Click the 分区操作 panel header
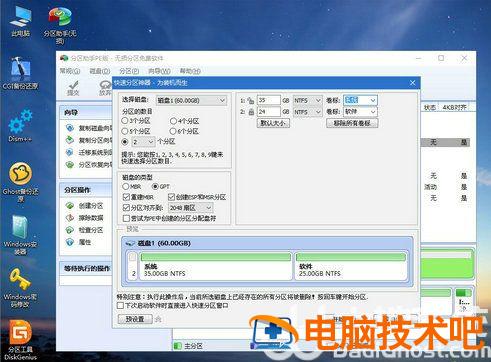This screenshot has height=362, width=491. point(86,190)
